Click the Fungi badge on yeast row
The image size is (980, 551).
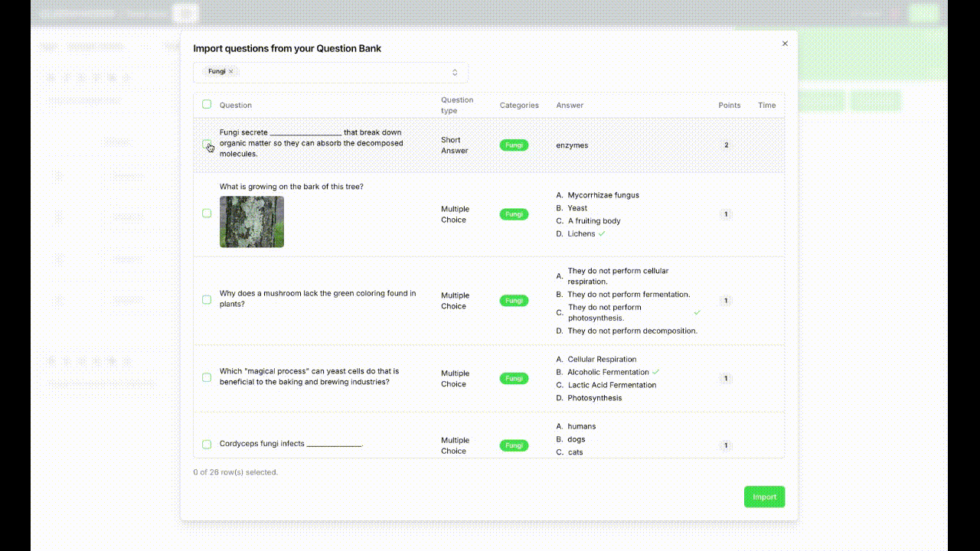(514, 378)
